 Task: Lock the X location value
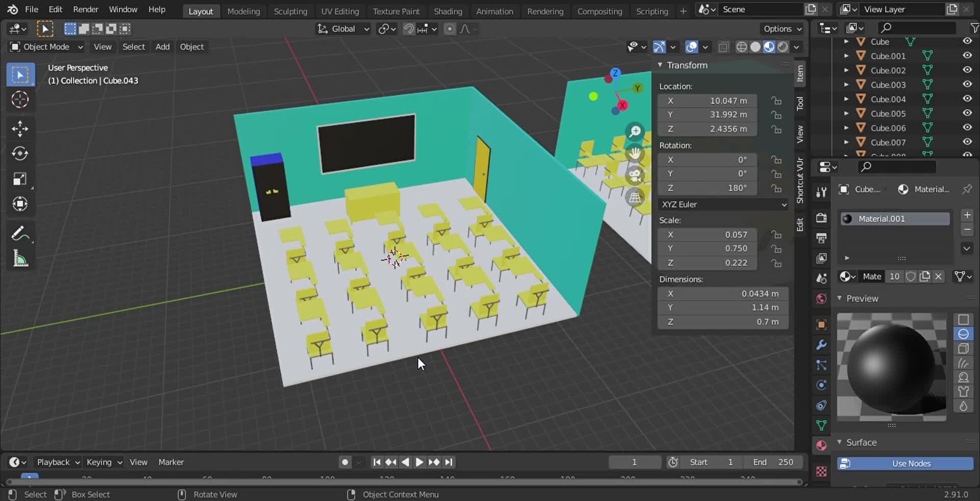pyautogui.click(x=776, y=101)
